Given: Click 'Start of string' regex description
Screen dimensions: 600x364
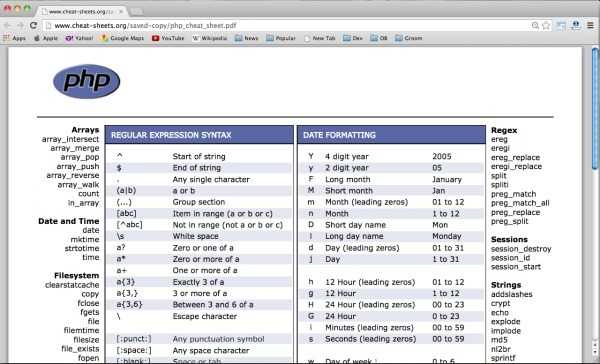Looking at the screenshot, I should click(x=199, y=157).
